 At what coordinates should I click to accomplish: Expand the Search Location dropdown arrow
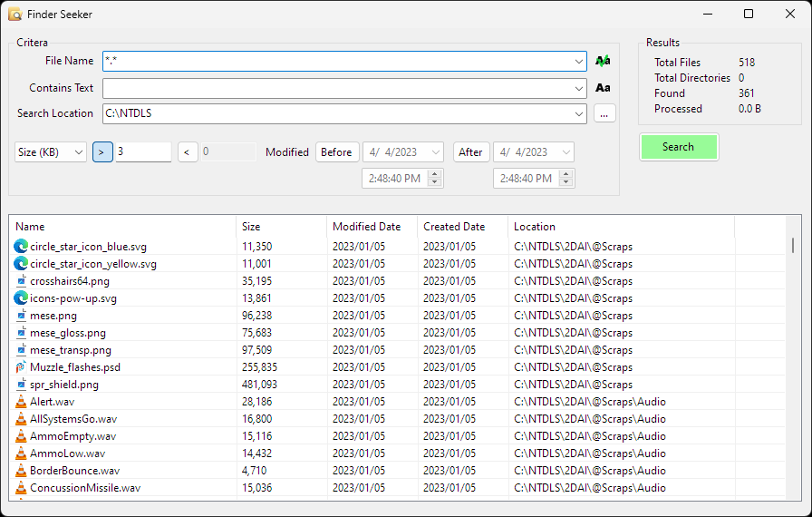(579, 114)
